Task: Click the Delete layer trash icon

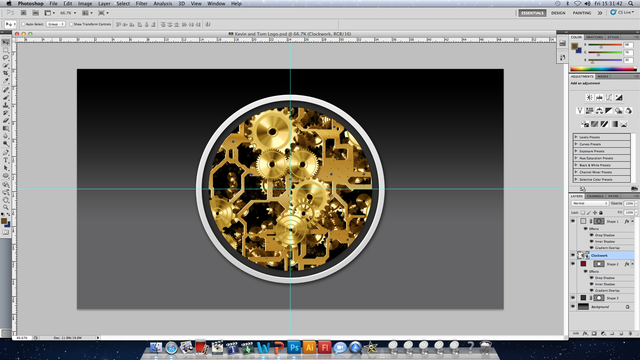Action: coord(630,333)
